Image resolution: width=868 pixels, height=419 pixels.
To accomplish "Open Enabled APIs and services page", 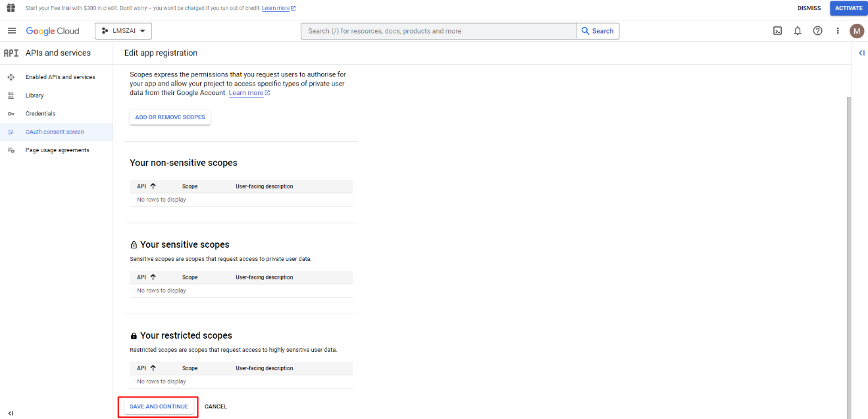I will 60,77.
